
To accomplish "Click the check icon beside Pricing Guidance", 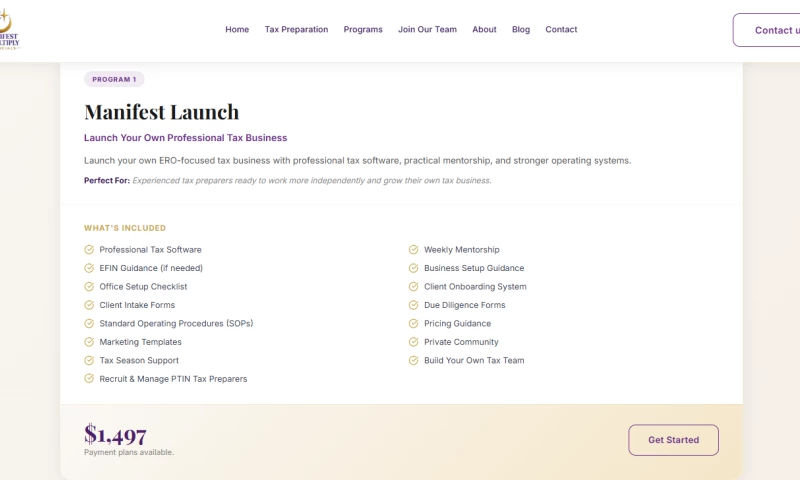I will point(413,323).
